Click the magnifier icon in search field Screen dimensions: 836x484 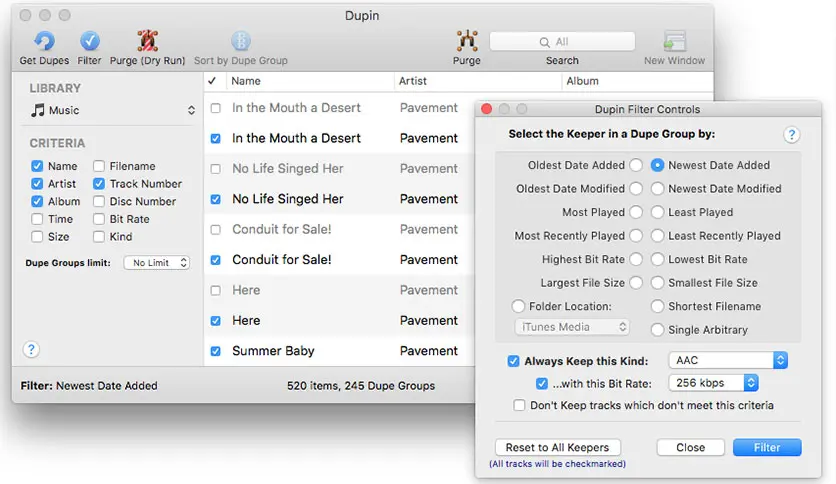(x=544, y=42)
